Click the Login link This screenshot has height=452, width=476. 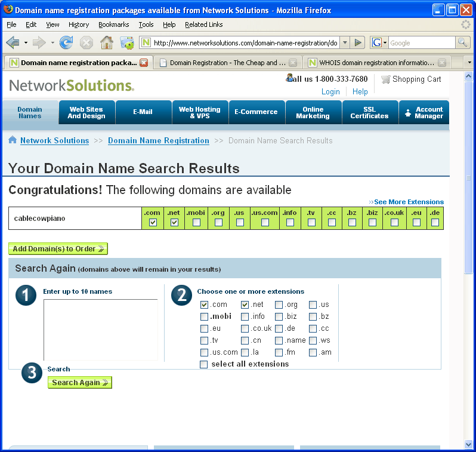coord(330,91)
